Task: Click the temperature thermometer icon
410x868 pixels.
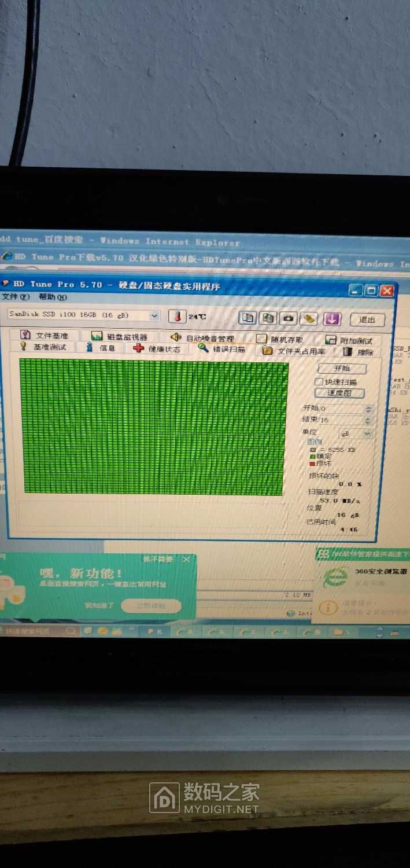Action: click(177, 317)
